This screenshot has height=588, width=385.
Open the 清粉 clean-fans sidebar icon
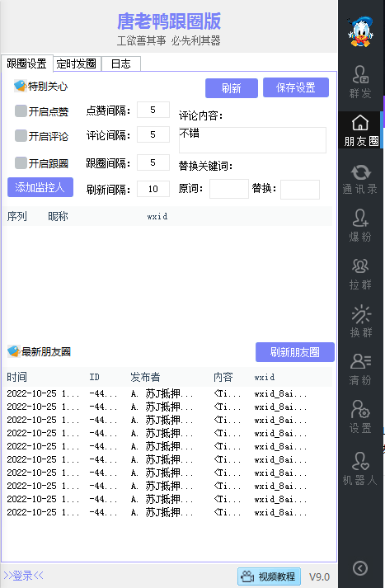(360, 369)
